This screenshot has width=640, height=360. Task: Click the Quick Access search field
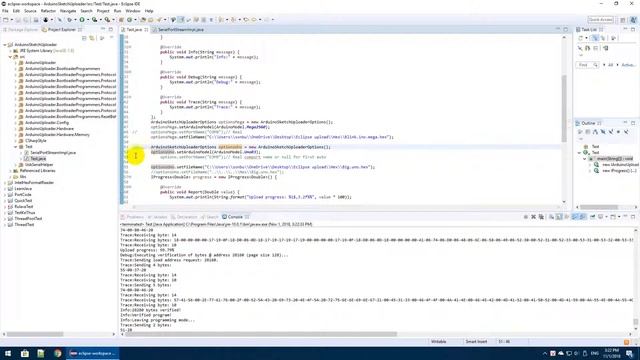[x=600, y=20]
